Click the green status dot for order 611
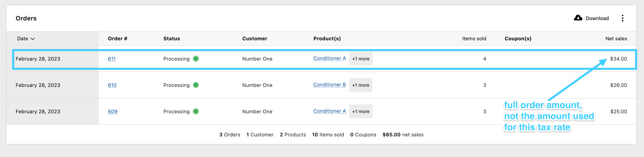The image size is (644, 157). [196, 58]
